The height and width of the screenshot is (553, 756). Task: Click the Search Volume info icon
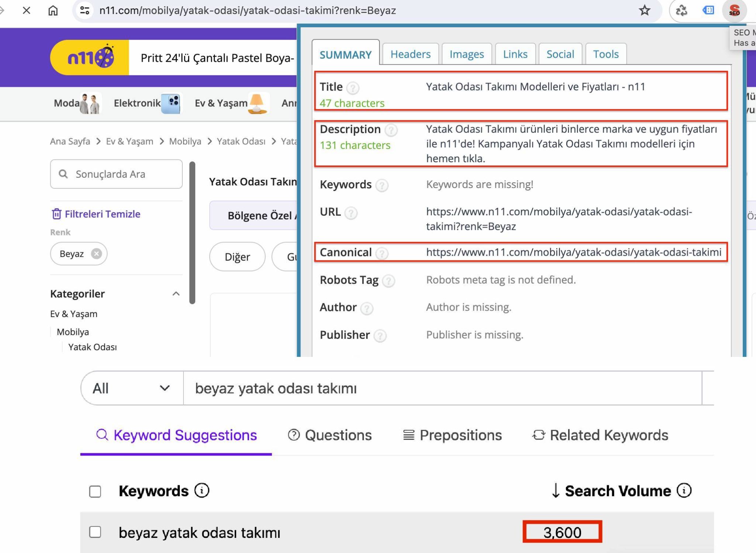[684, 491]
